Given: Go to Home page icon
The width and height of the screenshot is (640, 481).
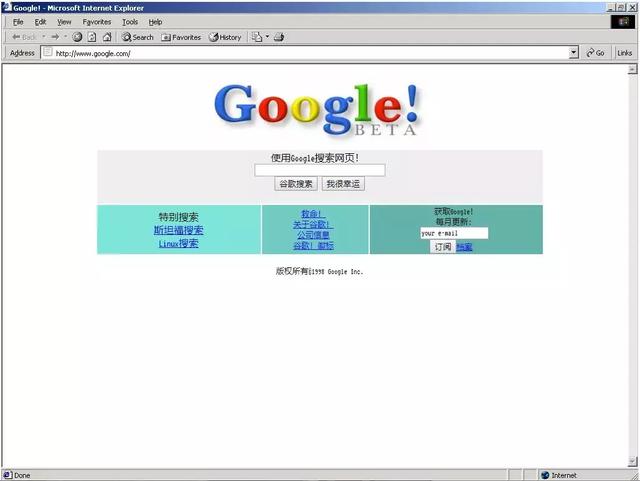Looking at the screenshot, I should point(106,37).
